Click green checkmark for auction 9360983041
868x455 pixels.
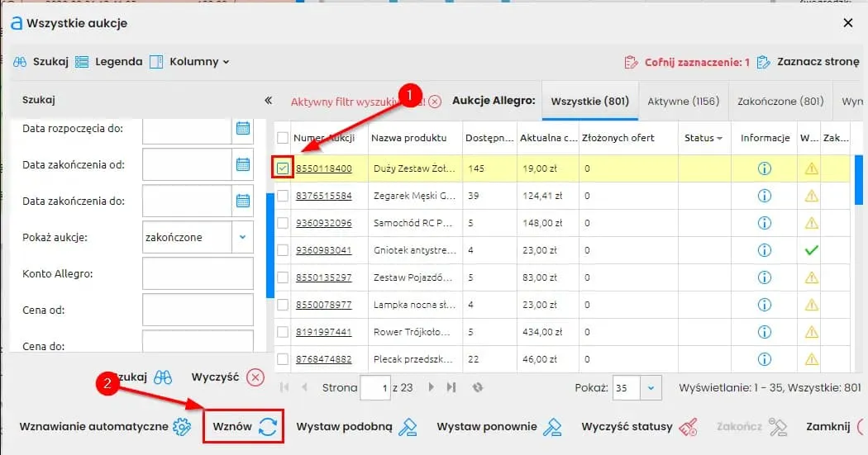click(811, 250)
